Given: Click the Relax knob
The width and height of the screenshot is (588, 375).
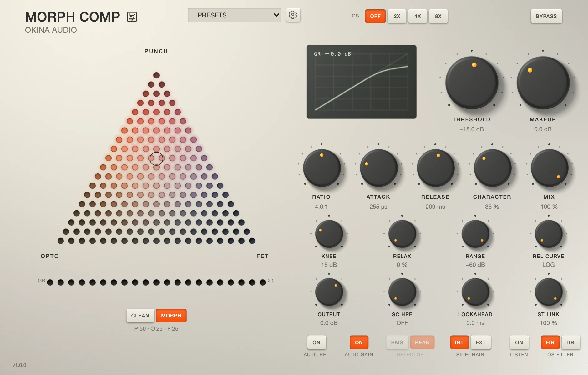Looking at the screenshot, I should (x=402, y=234).
